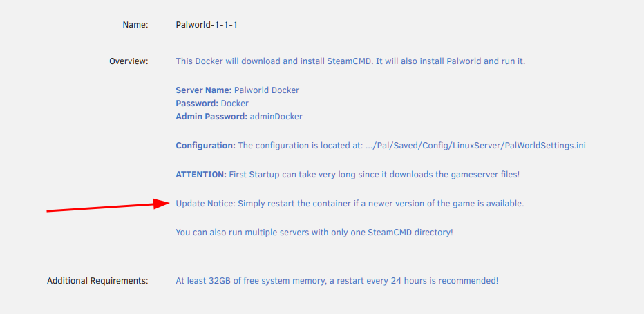Click the Name input field containing Palworld-1-1-1
The width and height of the screenshot is (644, 314).
(x=279, y=25)
